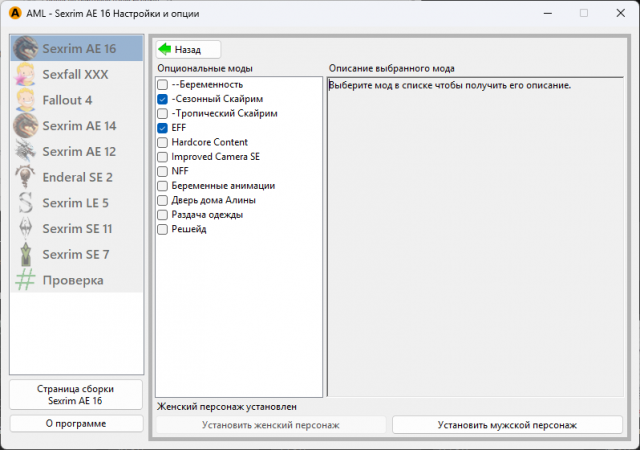Open the Enderal SE 2 icon

coord(26,177)
